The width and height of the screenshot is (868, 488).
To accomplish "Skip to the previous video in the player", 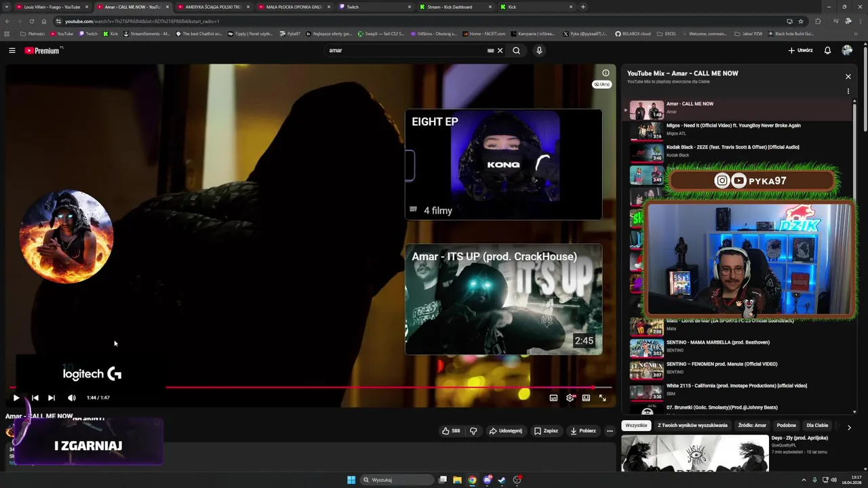I will point(35,398).
